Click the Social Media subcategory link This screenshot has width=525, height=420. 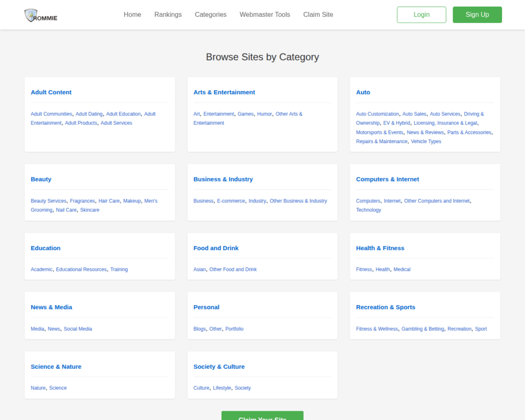77,329
